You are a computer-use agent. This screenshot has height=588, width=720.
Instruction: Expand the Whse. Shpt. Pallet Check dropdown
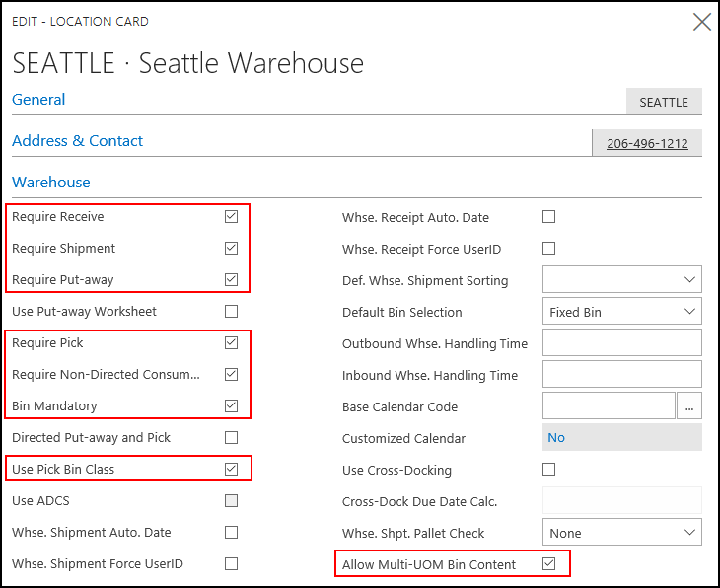[x=622, y=533]
